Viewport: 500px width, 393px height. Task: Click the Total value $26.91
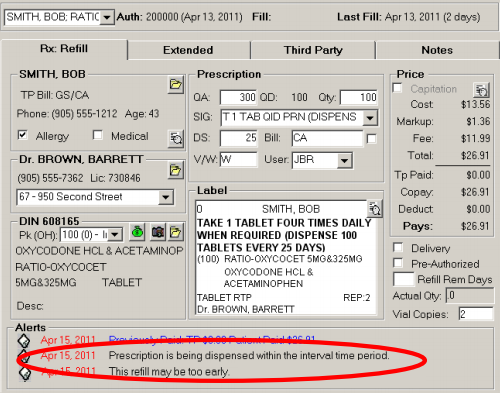coord(475,155)
